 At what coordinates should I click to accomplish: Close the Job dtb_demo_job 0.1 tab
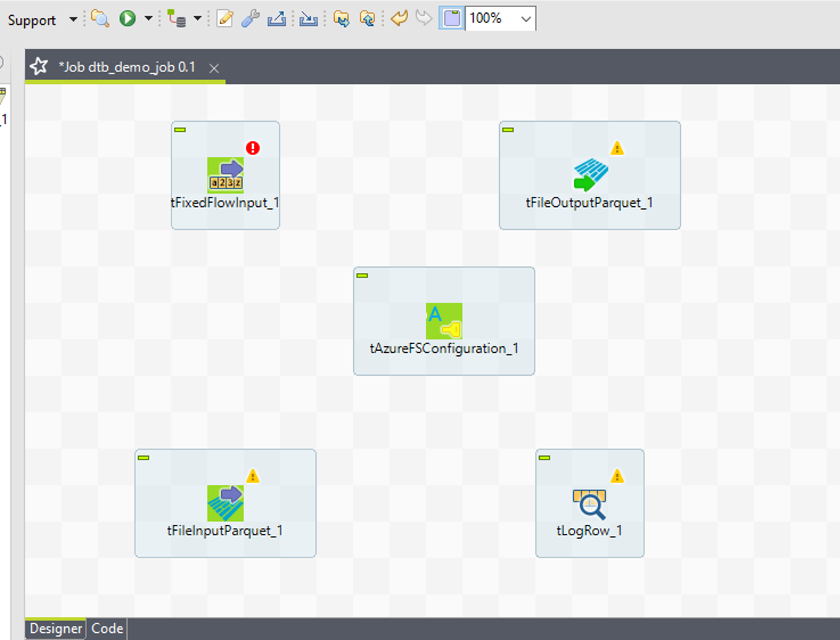[214, 68]
